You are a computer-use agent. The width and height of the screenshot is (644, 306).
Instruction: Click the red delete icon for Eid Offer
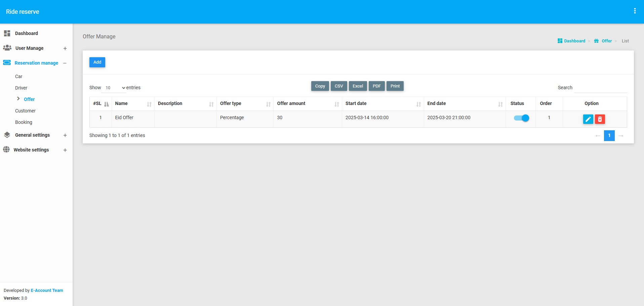[x=600, y=119]
